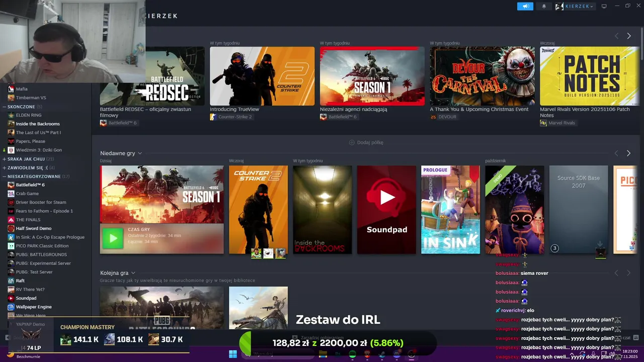Open the Battlefield REDSEC trailer news card

152,76
